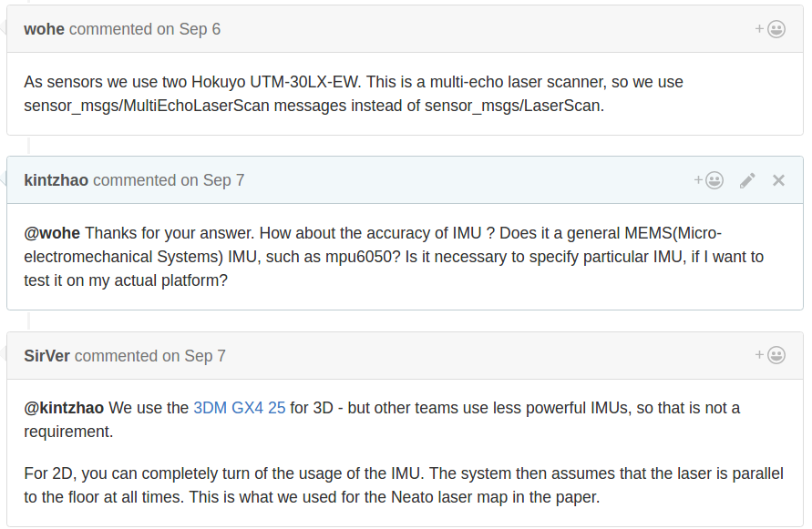
Task: Add emoji reaction to wohe's comment
Action: coord(770,29)
